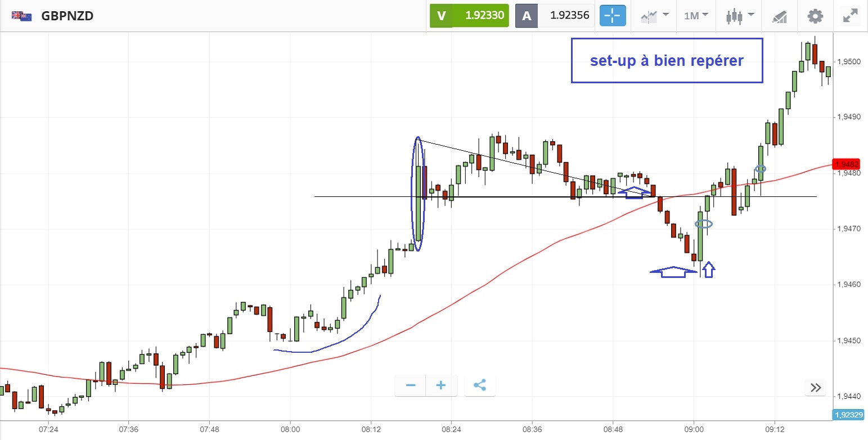868x440 pixels.
Task: Open the compare charts dropdown
Action: (x=654, y=16)
